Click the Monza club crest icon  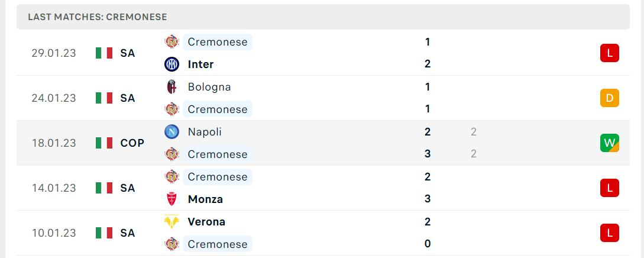(x=171, y=199)
